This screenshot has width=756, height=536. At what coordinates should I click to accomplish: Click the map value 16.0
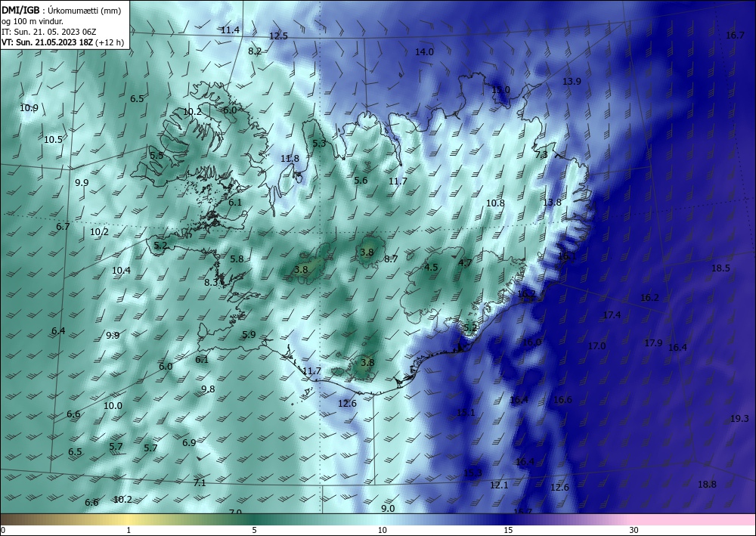coord(531,342)
